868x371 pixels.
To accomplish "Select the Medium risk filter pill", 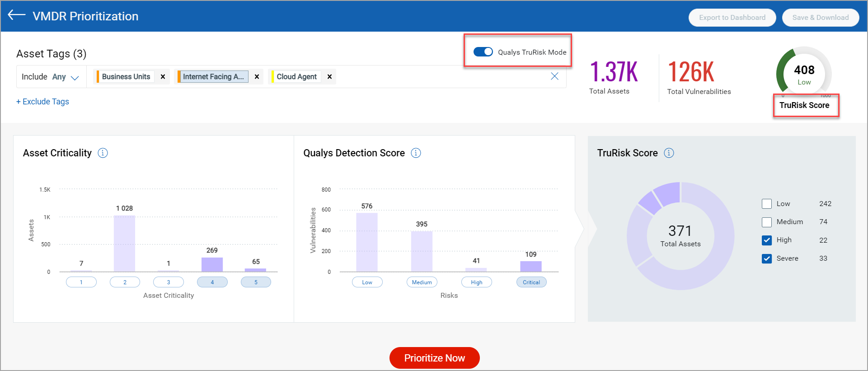I will coord(422,282).
